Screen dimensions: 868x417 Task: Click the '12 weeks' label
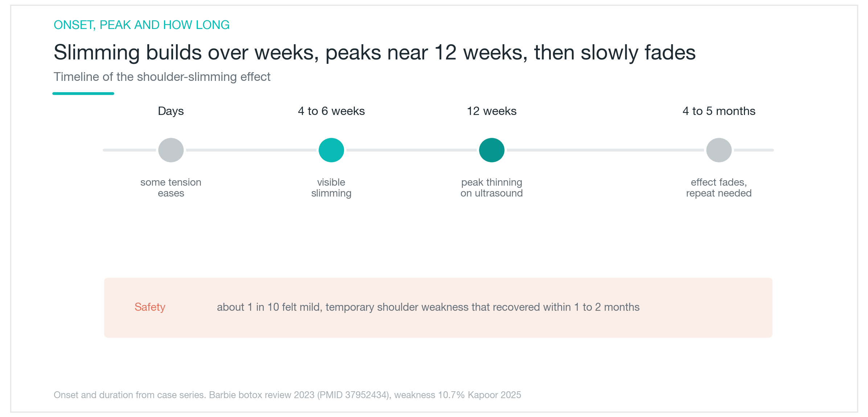point(492,111)
